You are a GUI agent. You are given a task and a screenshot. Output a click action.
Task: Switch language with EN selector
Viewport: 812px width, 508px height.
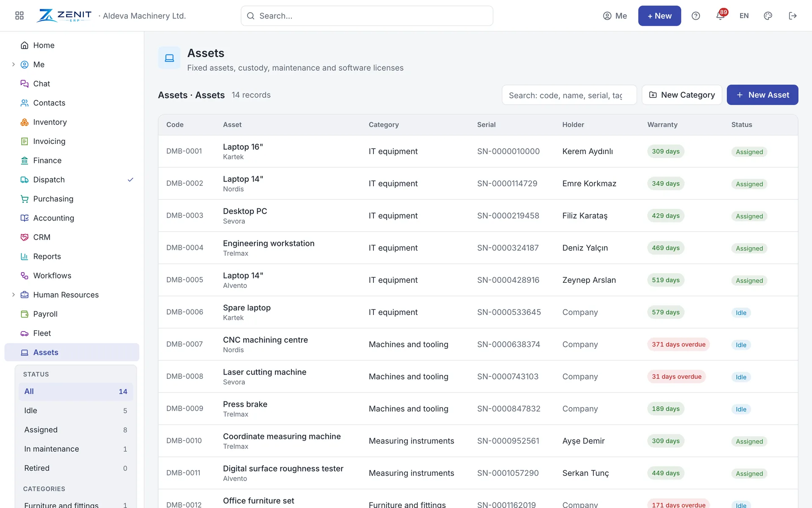[744, 16]
